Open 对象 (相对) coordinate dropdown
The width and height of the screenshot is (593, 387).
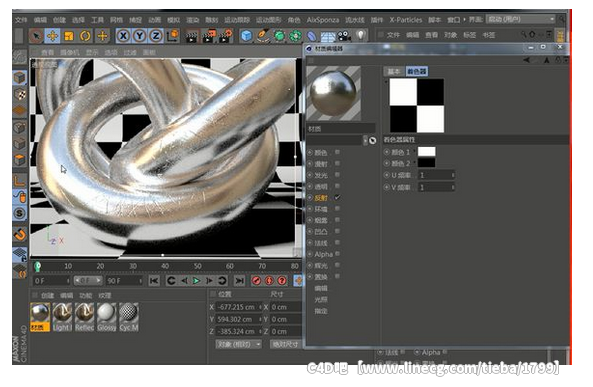[239, 344]
